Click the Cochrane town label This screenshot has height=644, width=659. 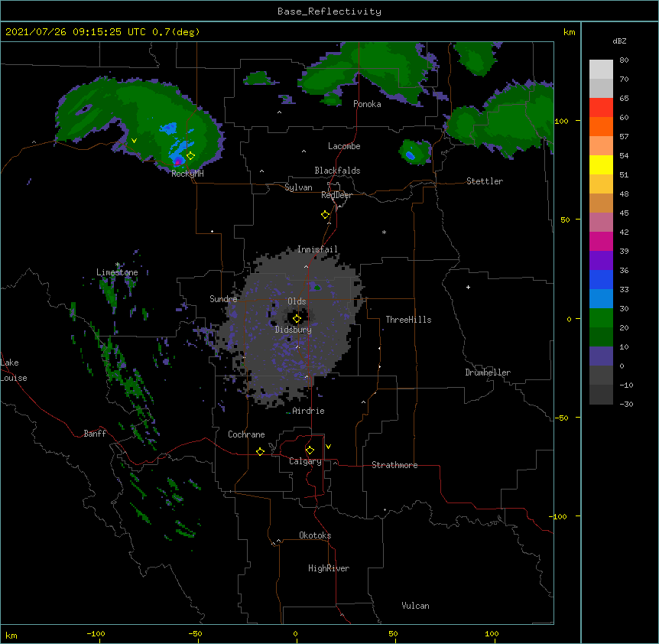tap(246, 434)
